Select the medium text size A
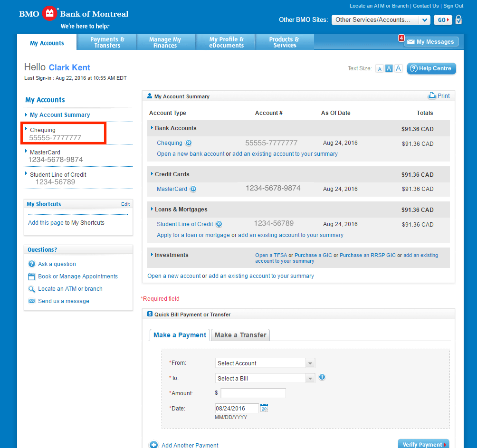The width and height of the screenshot is (477, 448). pyautogui.click(x=389, y=68)
